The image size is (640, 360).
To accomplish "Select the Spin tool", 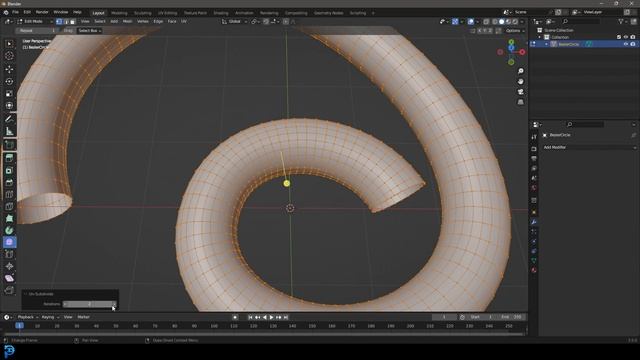I will [x=9, y=230].
